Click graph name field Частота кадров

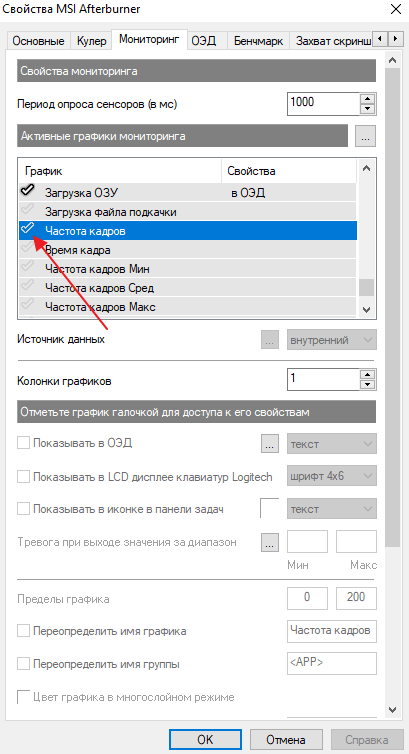[x=332, y=631]
